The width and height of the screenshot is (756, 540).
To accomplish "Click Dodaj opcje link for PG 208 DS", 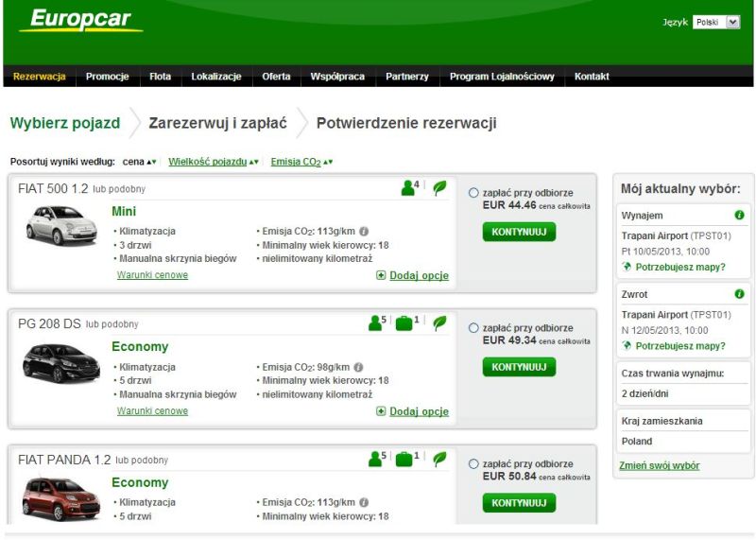I will 419,411.
